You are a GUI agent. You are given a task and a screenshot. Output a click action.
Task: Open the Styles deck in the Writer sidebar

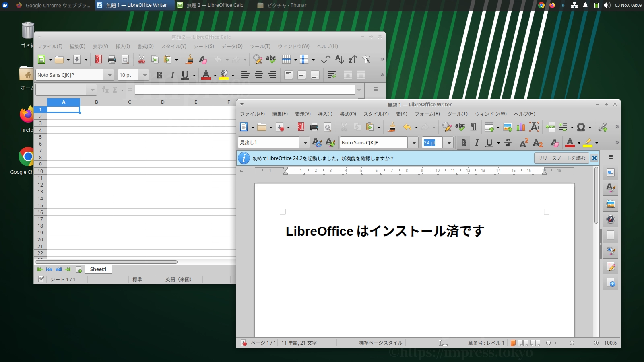(611, 187)
